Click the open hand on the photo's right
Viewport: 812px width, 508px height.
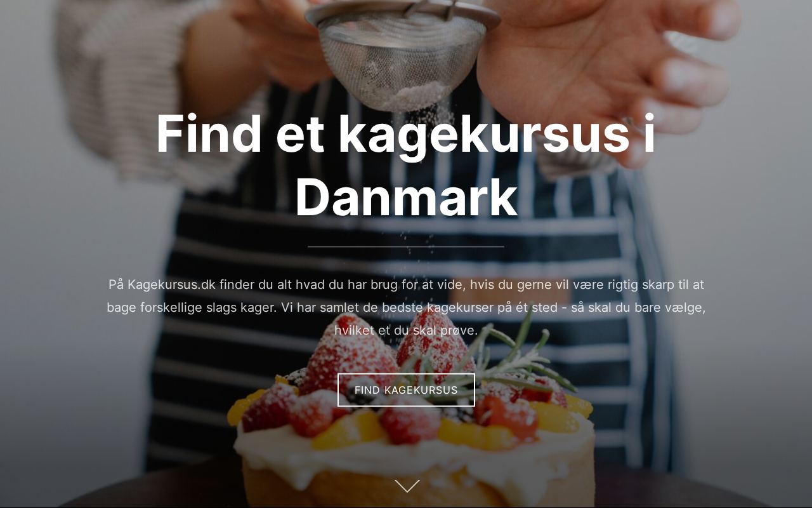click(609, 70)
